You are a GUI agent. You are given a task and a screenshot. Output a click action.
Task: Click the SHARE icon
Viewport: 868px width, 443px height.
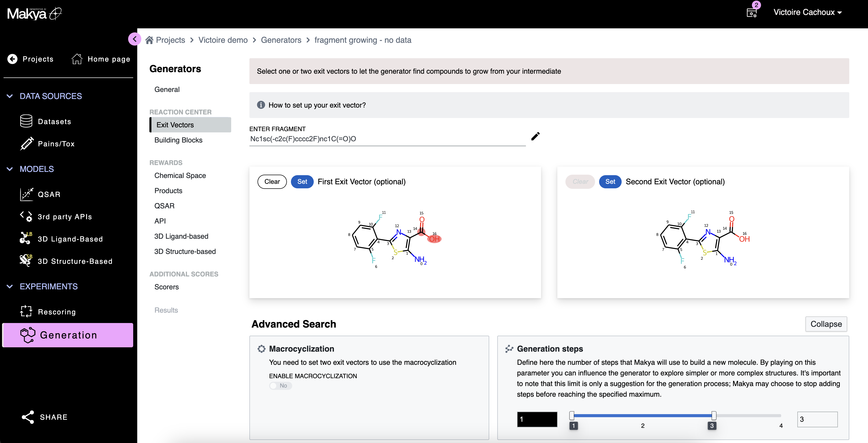point(28,417)
